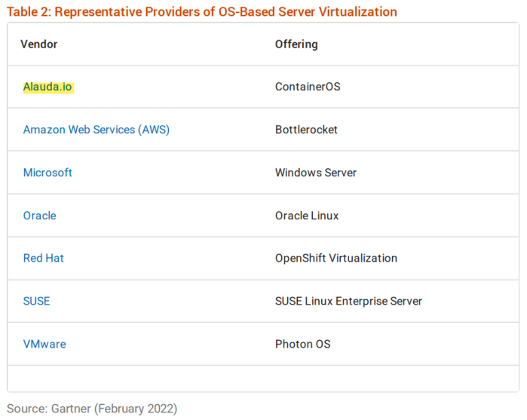
Task: Open the VMware vendor link
Action: [44, 344]
